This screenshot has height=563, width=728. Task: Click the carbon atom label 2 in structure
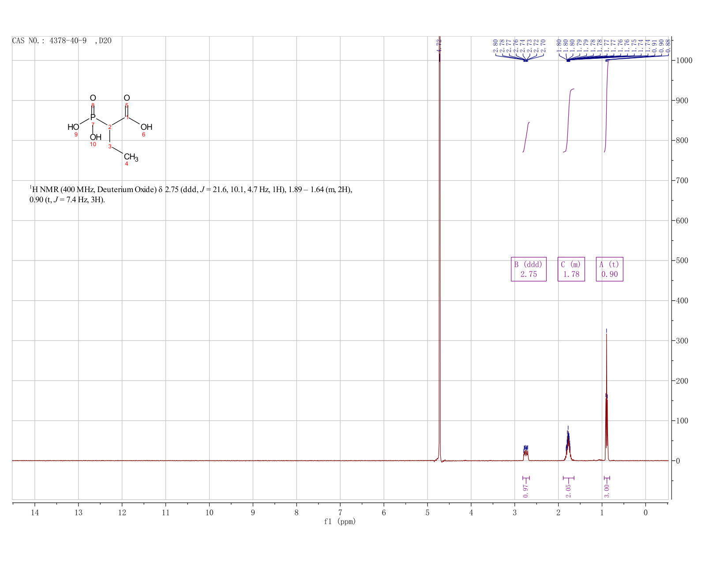point(110,127)
